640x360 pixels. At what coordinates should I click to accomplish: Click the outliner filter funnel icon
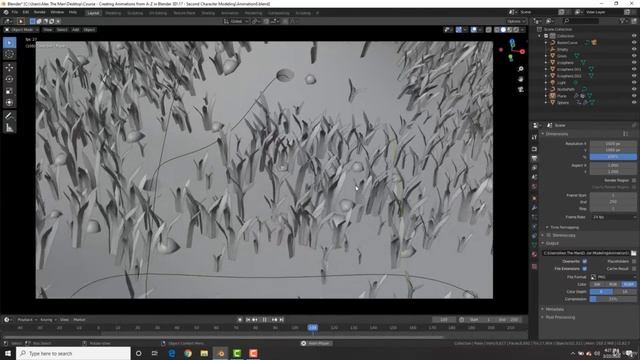(622, 21)
